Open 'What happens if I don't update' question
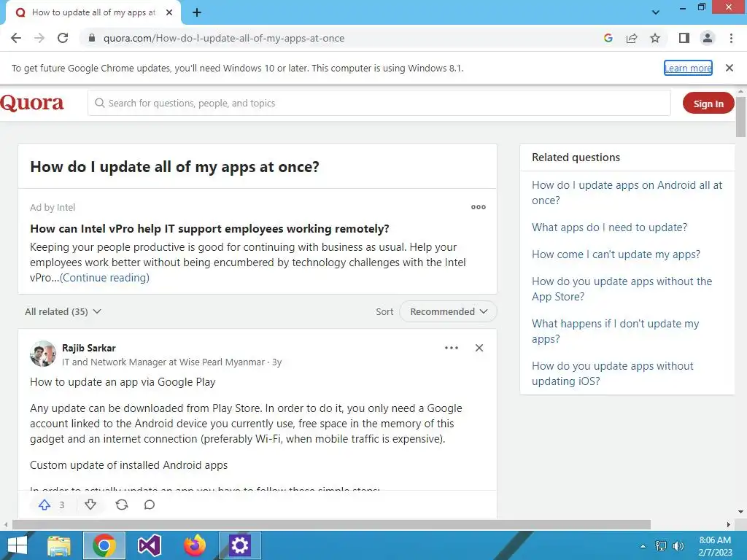This screenshot has width=747, height=560. (x=615, y=332)
